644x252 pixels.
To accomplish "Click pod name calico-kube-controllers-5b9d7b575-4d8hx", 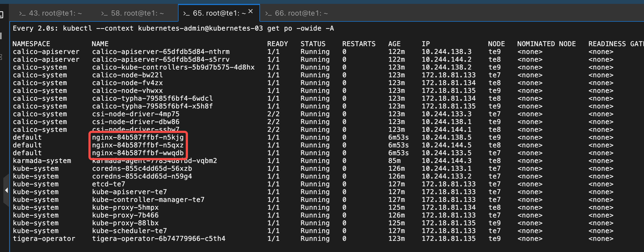I will [173, 67].
